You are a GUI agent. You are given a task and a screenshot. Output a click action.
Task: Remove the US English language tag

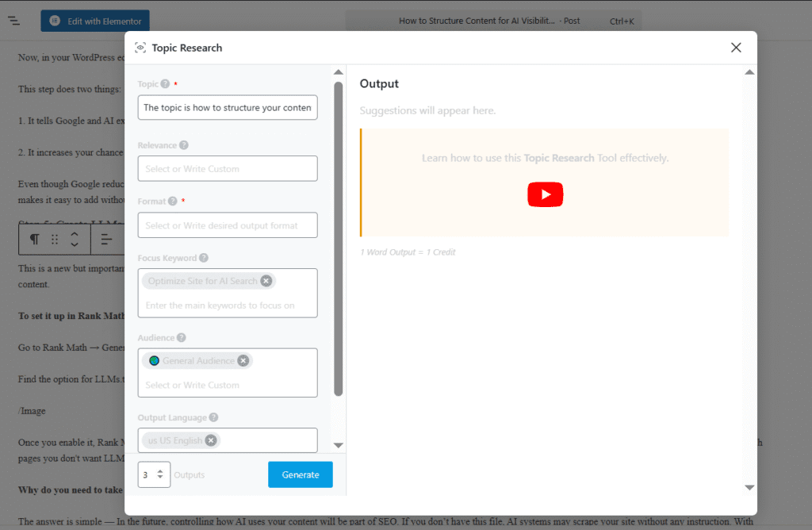pos(211,440)
